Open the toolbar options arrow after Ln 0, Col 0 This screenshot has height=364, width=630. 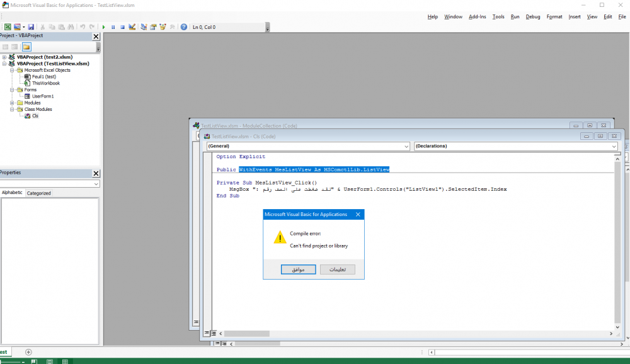268,27
